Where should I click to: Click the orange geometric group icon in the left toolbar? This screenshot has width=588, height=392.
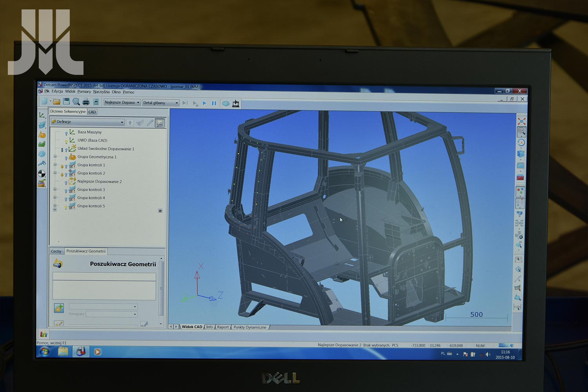click(42, 135)
